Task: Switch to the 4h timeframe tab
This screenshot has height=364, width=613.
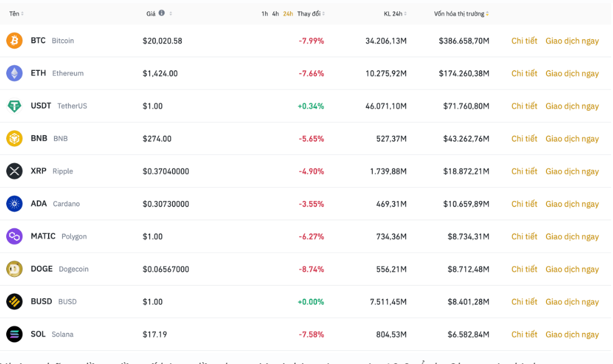Action: (x=275, y=14)
